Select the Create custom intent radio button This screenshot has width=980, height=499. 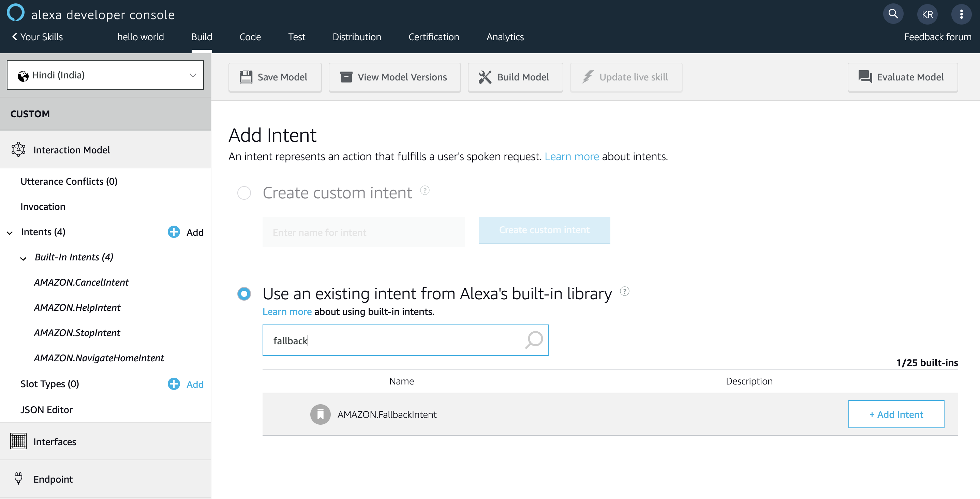[244, 193]
